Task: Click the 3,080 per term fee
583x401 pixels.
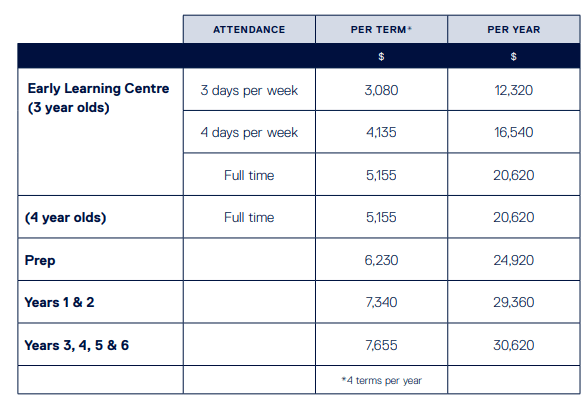Action: pos(381,90)
